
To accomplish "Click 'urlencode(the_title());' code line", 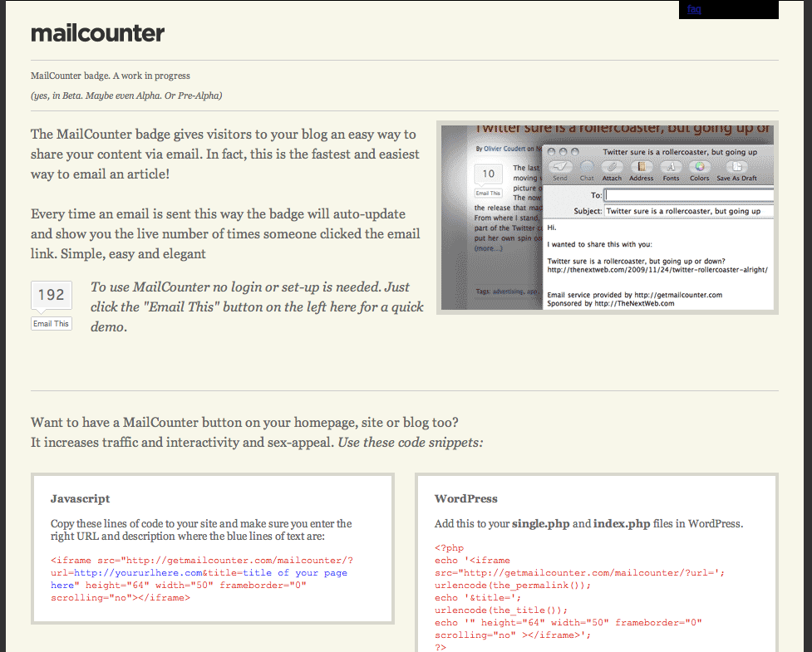I will tap(501, 610).
